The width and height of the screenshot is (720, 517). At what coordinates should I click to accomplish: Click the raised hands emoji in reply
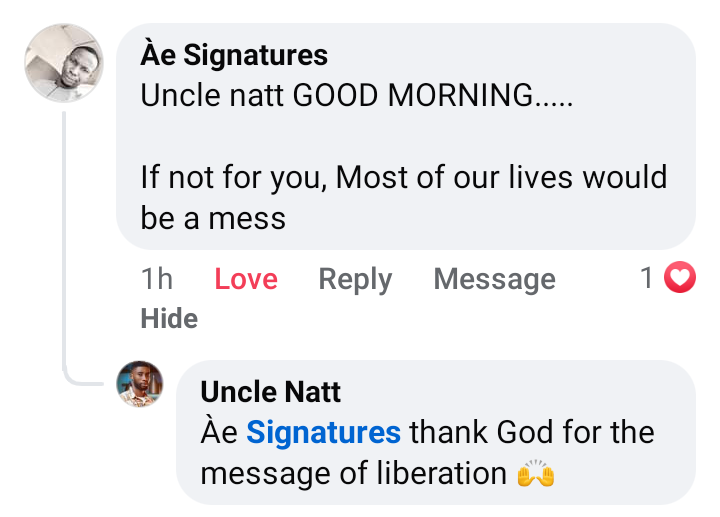[x=536, y=473]
